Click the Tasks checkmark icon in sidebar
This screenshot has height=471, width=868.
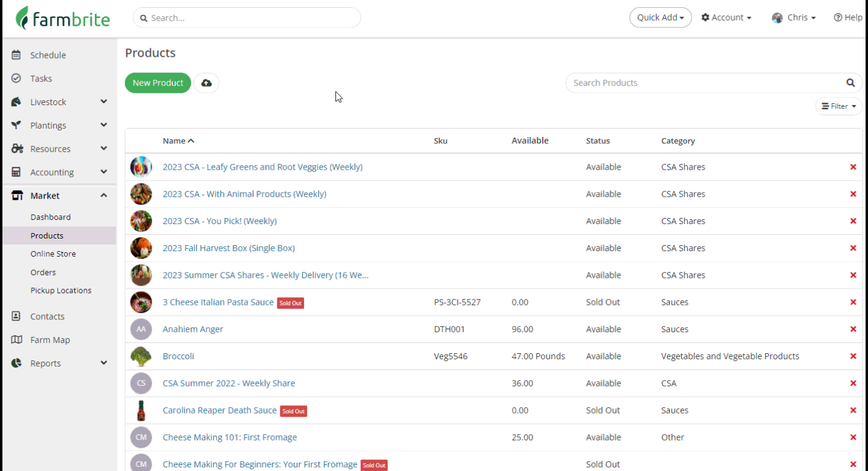click(16, 78)
